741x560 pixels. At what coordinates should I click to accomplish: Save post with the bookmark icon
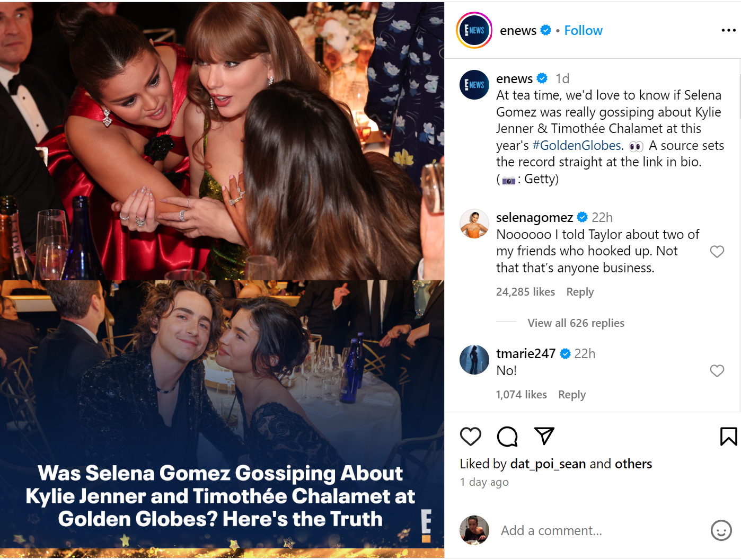728,436
